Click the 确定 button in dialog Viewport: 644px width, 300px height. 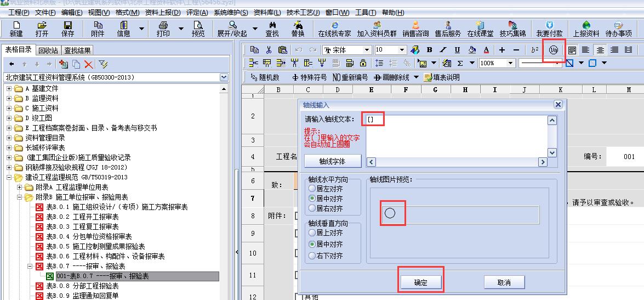[420, 282]
